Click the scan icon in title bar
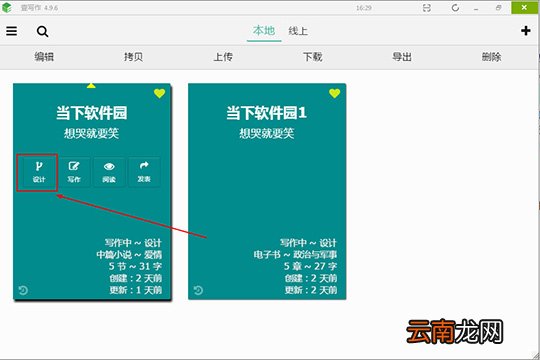The image size is (540, 360). point(427,8)
